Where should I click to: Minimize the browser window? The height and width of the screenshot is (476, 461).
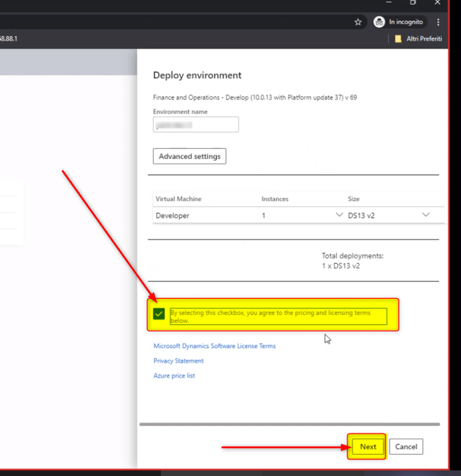coord(389,3)
